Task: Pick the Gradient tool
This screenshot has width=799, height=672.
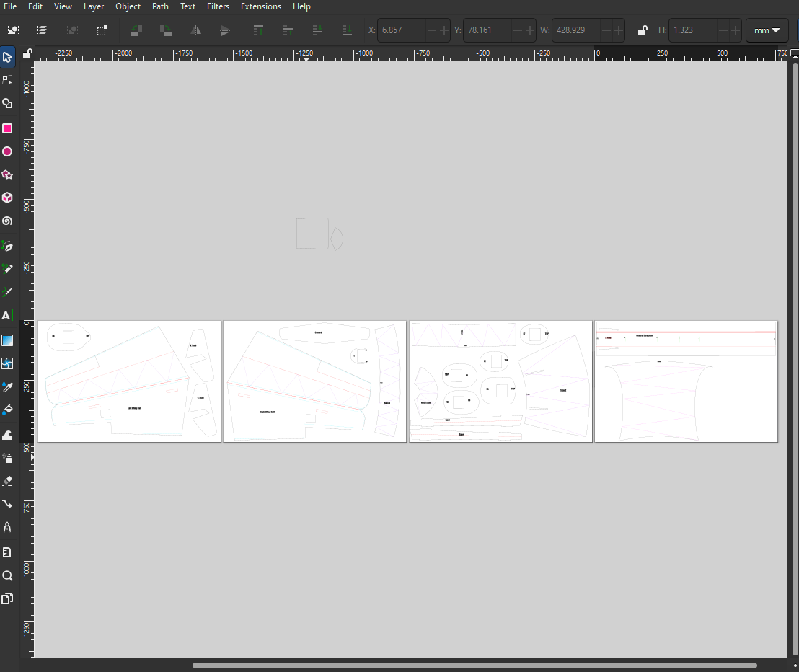Action: coord(7,340)
